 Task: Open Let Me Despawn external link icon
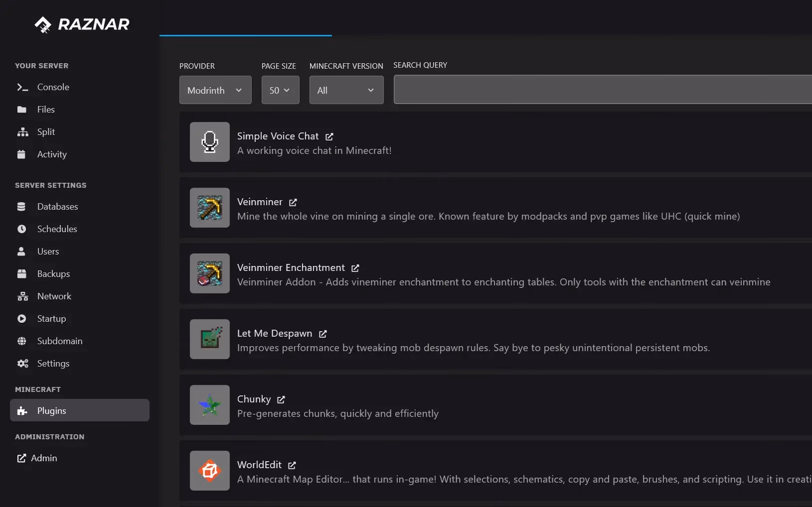pos(323,334)
